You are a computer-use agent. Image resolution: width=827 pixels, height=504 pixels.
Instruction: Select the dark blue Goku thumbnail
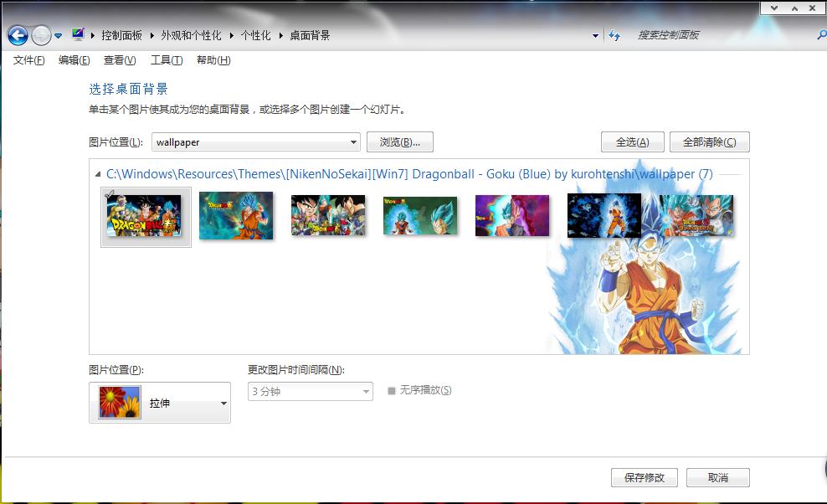click(x=604, y=215)
